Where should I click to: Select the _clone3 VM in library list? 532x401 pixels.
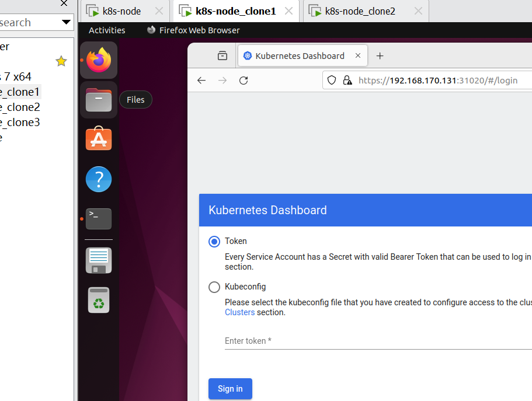point(20,122)
